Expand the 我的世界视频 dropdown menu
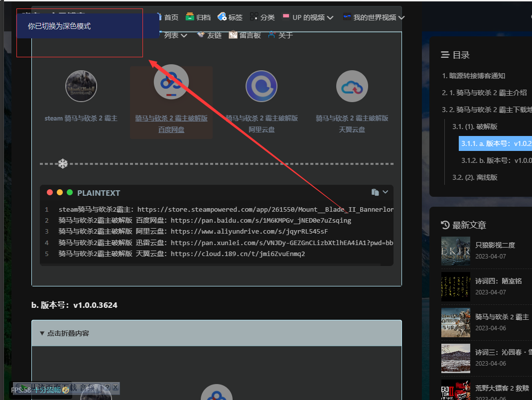This screenshot has width=532, height=400. (374, 17)
